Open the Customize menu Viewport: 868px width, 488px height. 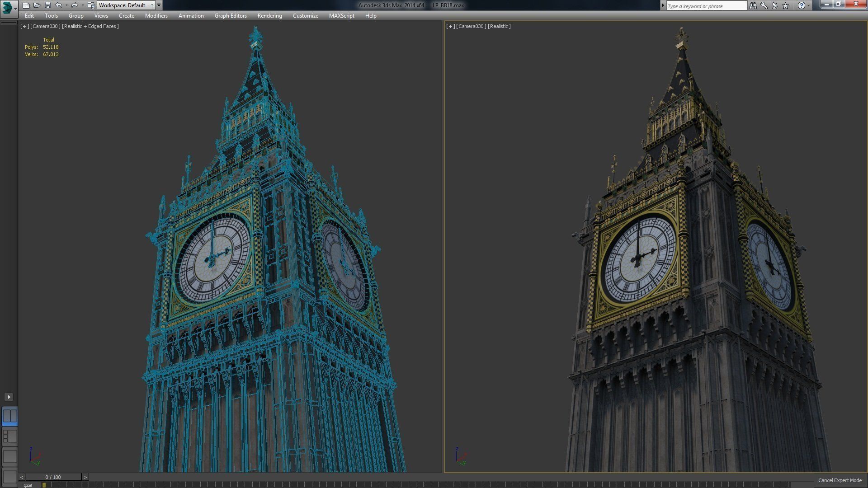click(306, 16)
